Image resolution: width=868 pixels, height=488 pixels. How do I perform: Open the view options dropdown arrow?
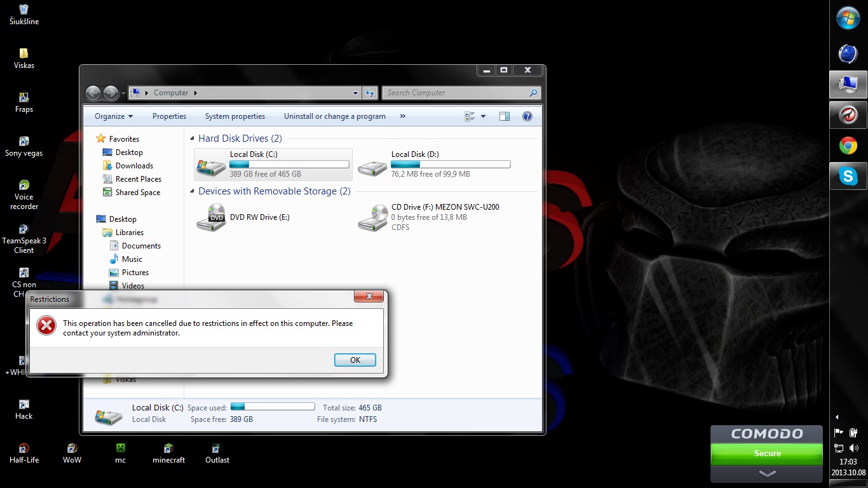click(x=484, y=116)
